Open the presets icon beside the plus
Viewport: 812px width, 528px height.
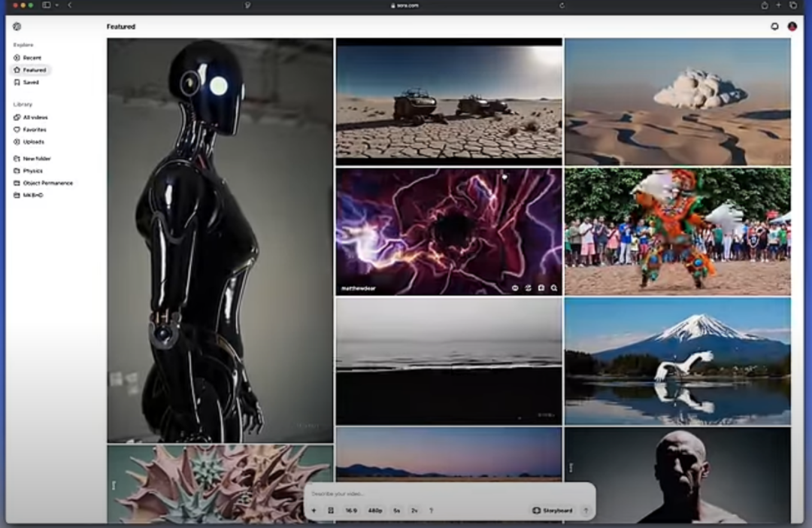point(331,510)
